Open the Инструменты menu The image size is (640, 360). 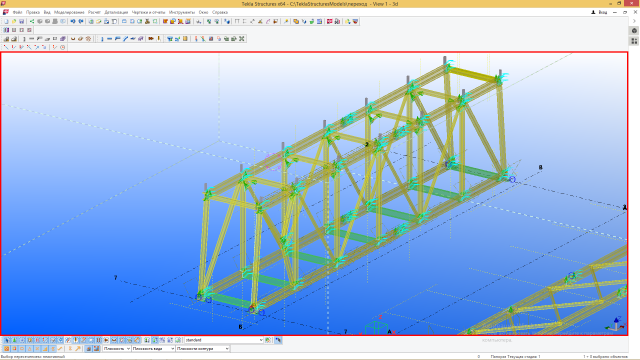(x=182, y=12)
